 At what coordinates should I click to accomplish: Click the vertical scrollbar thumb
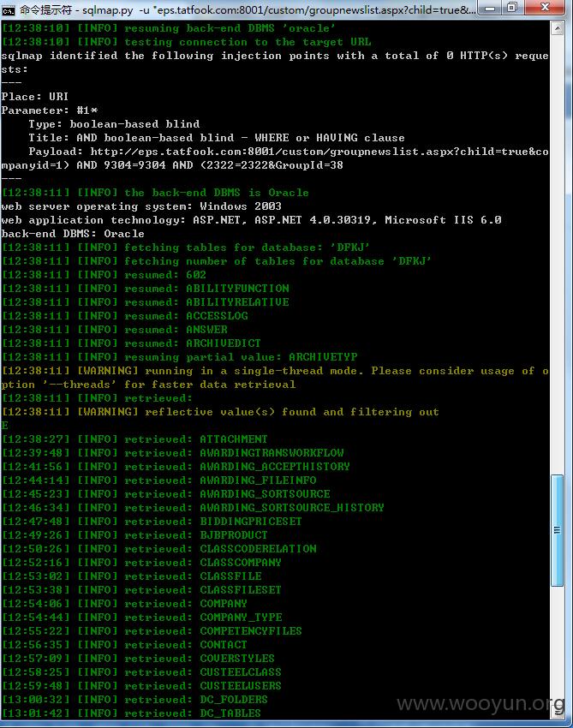point(557,530)
